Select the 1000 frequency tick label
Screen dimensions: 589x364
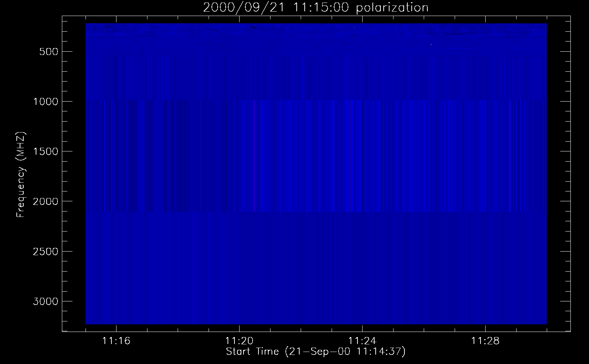[46, 102]
